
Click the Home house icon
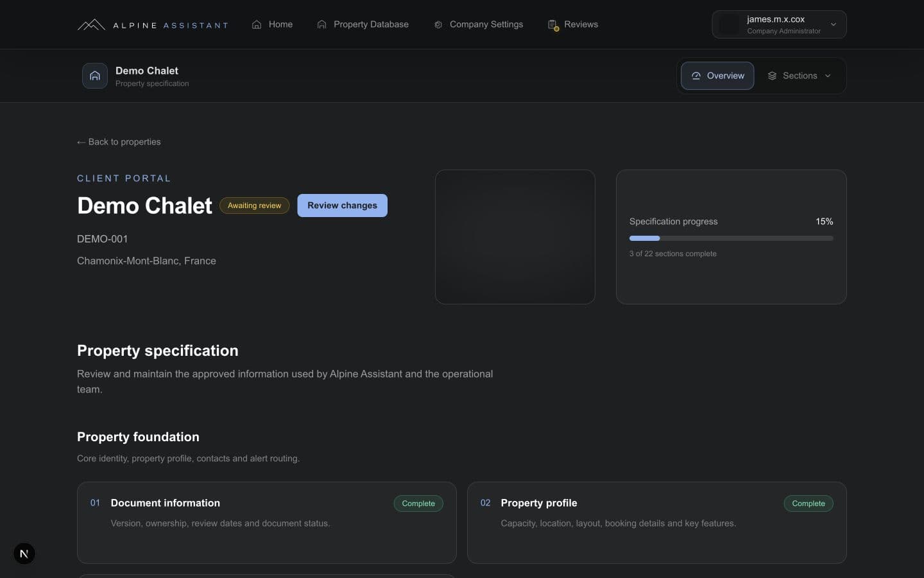tap(257, 24)
